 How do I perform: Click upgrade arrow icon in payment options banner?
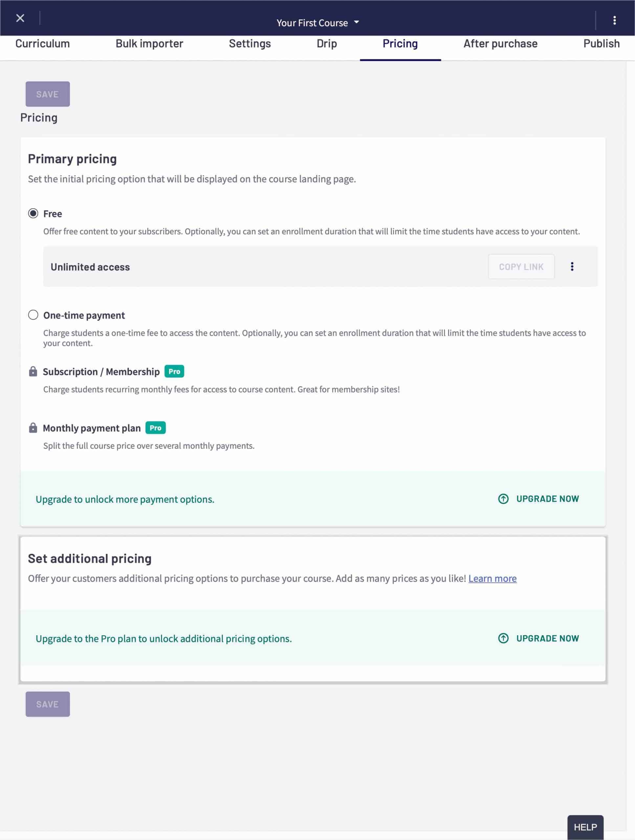pos(503,499)
